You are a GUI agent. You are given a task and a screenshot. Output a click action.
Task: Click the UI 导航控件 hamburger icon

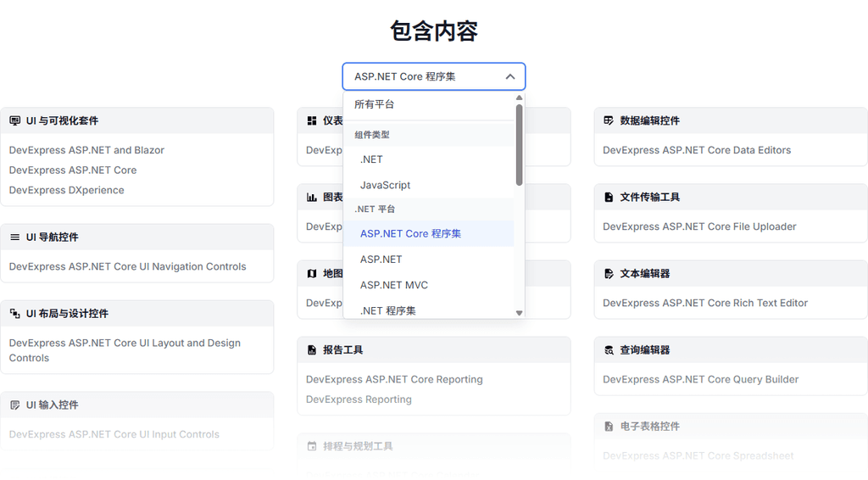(15, 237)
